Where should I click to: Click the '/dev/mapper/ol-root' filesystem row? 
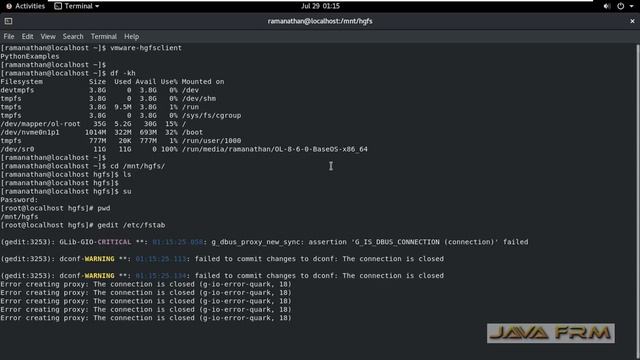point(93,124)
